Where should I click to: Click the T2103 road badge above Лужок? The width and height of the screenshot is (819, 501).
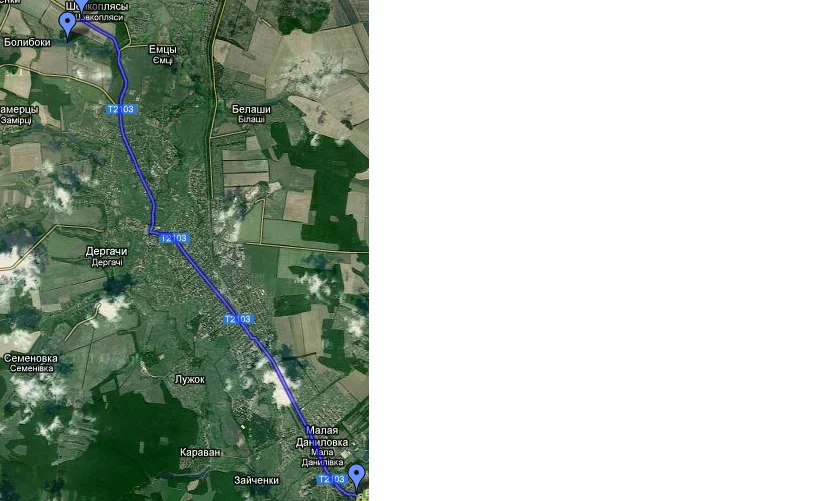[238, 319]
